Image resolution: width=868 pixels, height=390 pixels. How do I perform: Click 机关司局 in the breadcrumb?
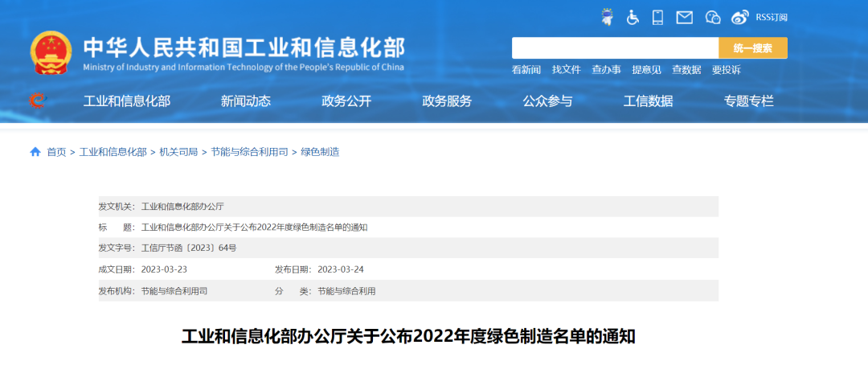pyautogui.click(x=178, y=152)
